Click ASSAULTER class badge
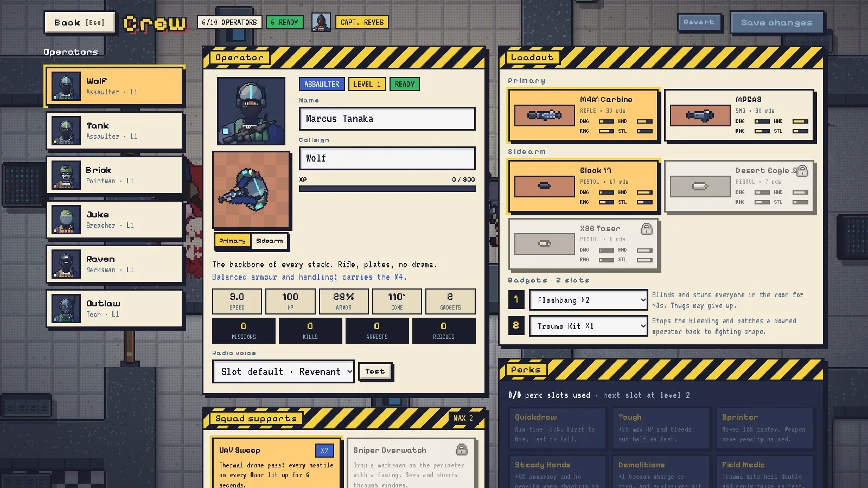This screenshot has height=488, width=868. [x=322, y=84]
